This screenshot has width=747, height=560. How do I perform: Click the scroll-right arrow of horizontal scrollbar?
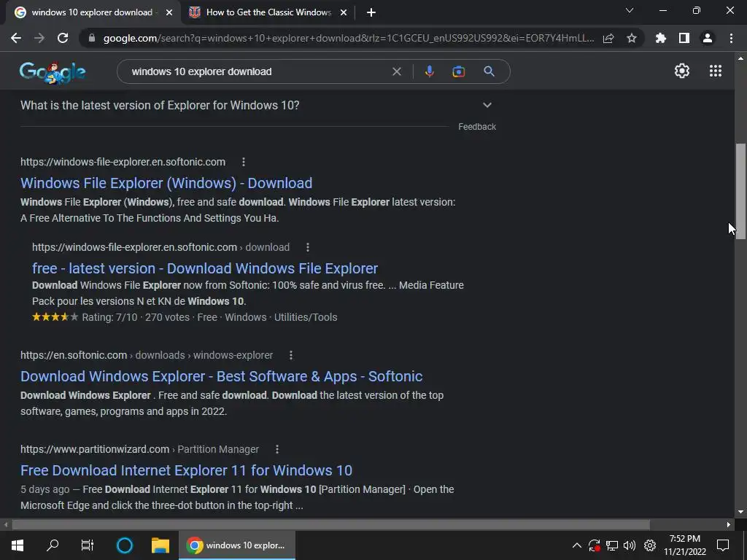[x=729, y=525]
